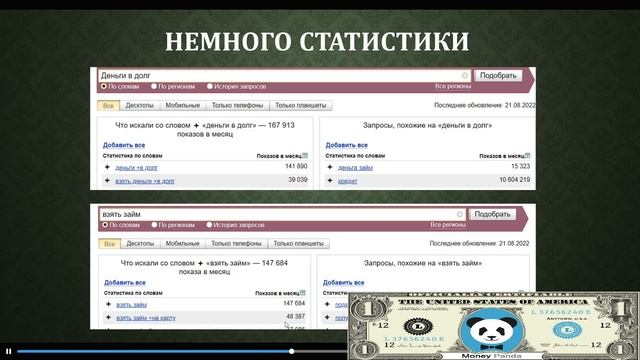Switch to 'Десктопы' tab in bottom panel
Image resolution: width=640 pixels, height=360 pixels.
(140, 244)
